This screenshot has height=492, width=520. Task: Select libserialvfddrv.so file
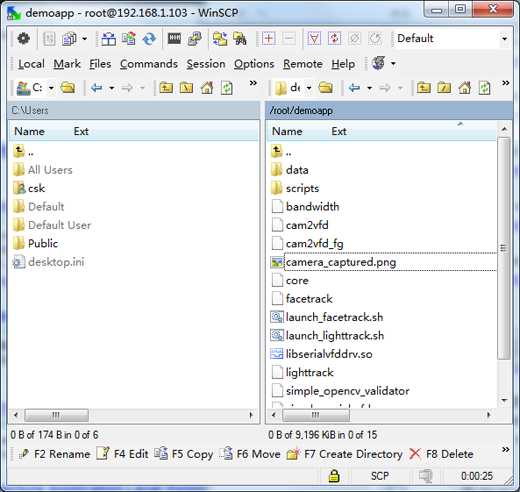point(321,354)
